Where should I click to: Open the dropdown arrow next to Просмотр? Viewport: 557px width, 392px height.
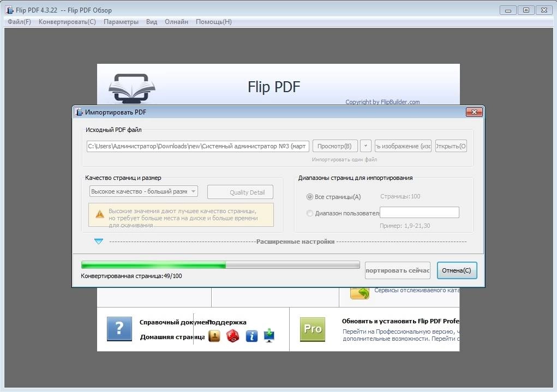[366, 146]
